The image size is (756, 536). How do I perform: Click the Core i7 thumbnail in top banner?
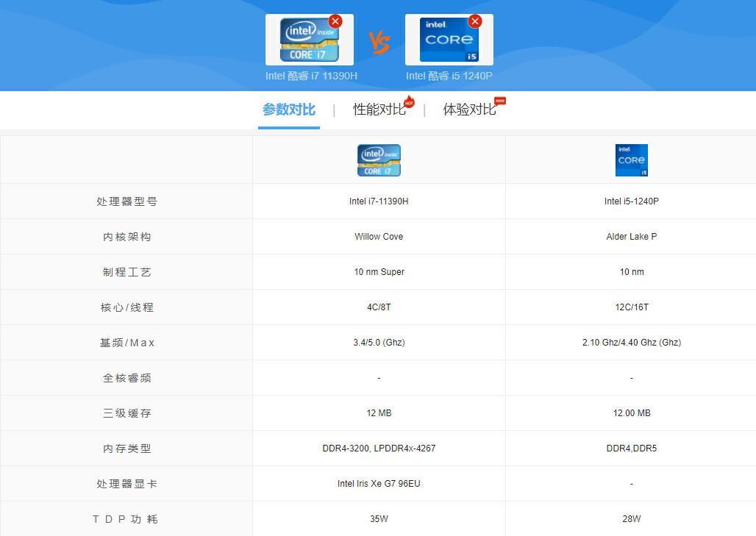pos(309,41)
